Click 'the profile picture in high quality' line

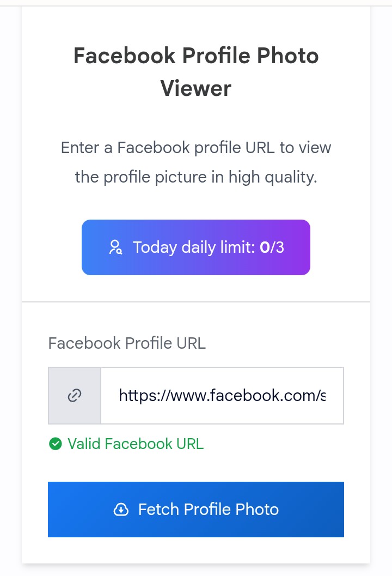tap(196, 177)
